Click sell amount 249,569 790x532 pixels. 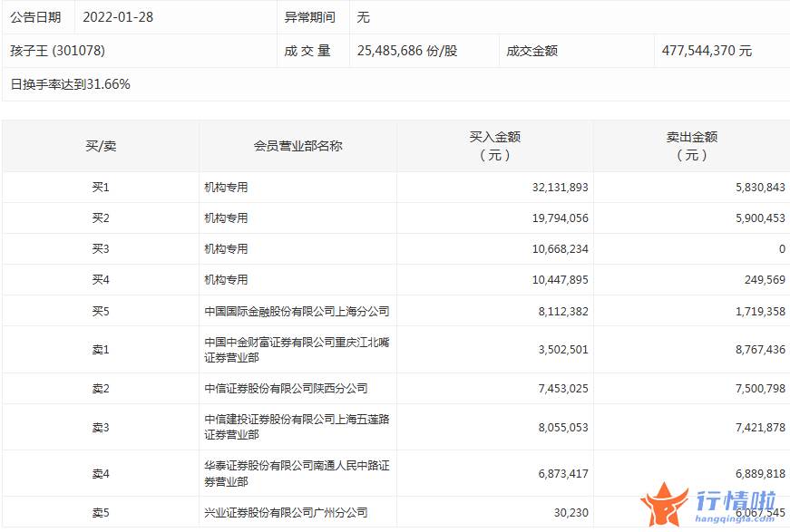[x=765, y=279]
